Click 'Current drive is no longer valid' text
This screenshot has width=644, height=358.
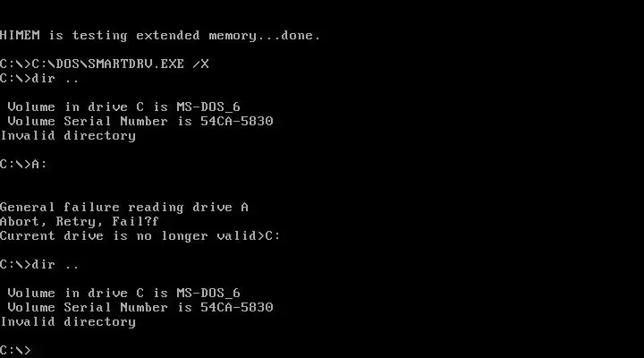(128, 236)
